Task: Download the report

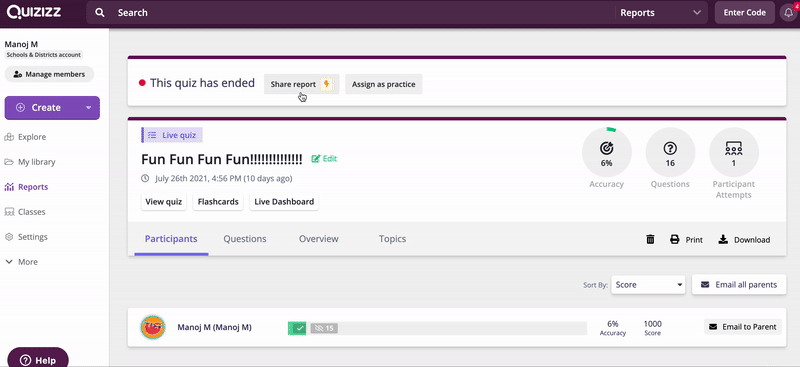Action: pyautogui.click(x=744, y=239)
